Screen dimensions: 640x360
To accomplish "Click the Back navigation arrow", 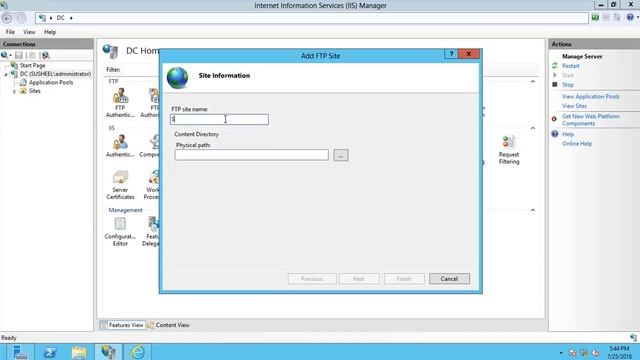I will [x=7, y=18].
